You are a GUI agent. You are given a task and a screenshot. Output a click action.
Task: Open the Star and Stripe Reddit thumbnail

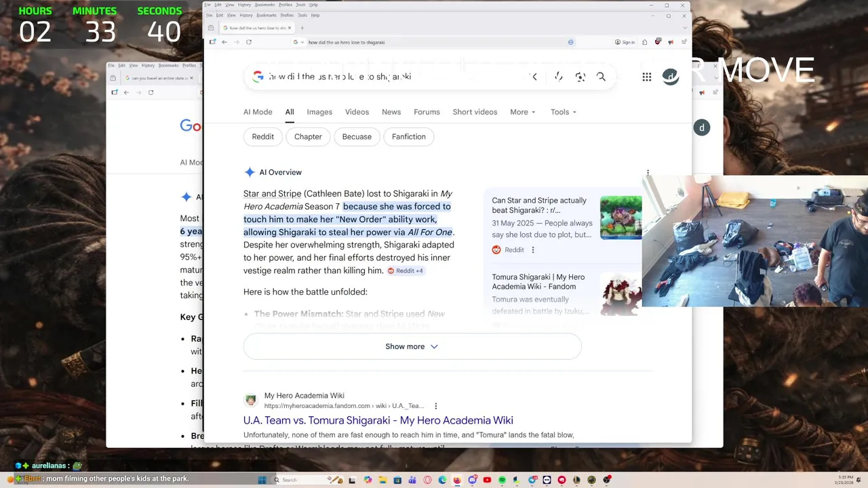point(620,218)
